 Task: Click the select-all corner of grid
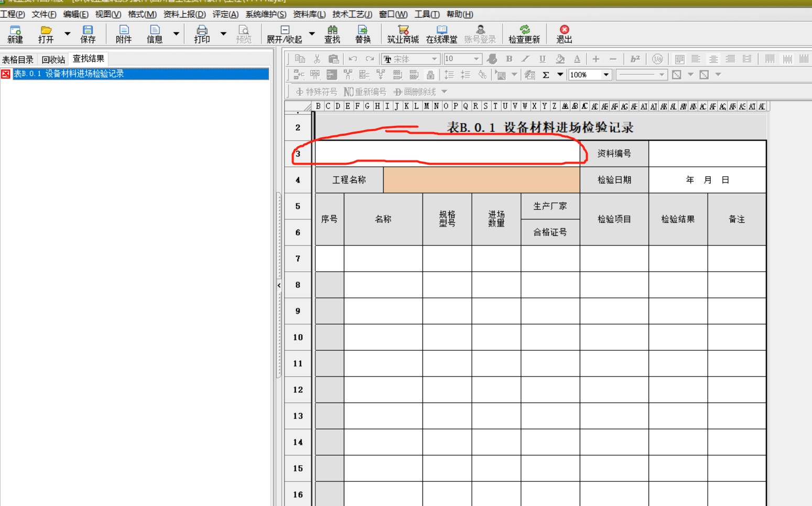298,106
